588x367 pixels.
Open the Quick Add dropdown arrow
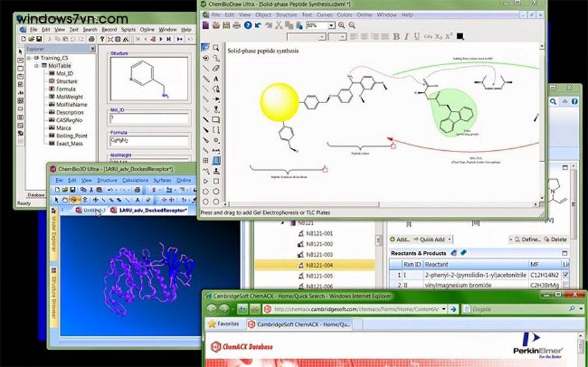(449, 239)
